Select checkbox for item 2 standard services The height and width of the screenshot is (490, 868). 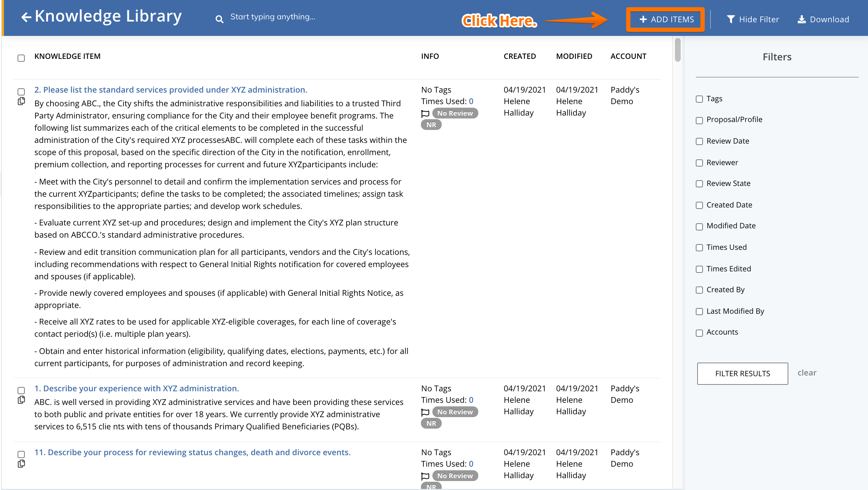pyautogui.click(x=21, y=92)
